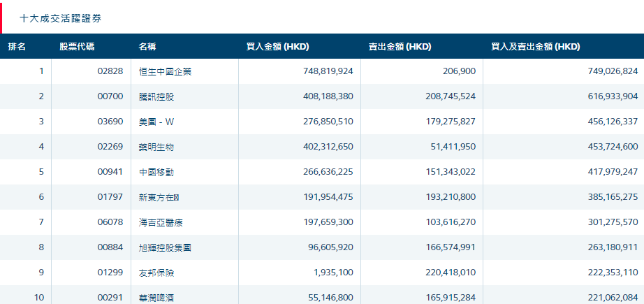The image size is (644, 304).
Task: Click total amount 749,026,824
Action: click(613, 71)
